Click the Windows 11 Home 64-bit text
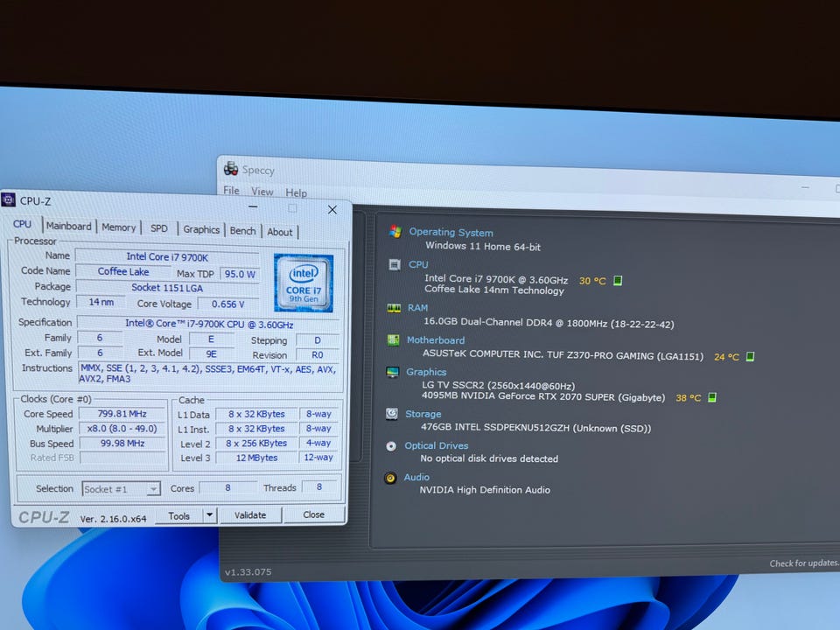 tap(483, 246)
